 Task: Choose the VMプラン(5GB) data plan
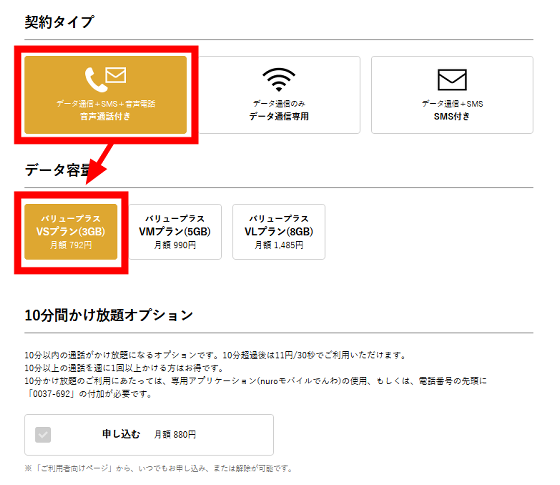pyautogui.click(x=175, y=232)
